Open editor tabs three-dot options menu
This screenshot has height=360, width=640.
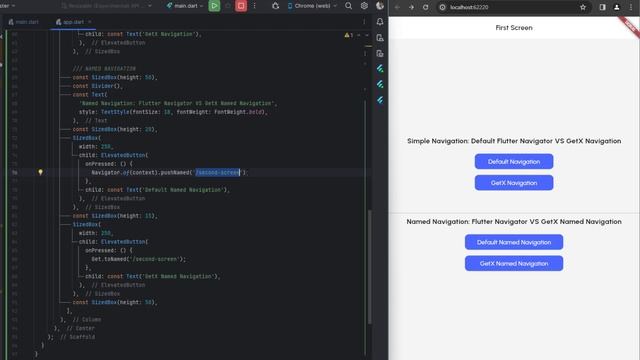(x=364, y=22)
